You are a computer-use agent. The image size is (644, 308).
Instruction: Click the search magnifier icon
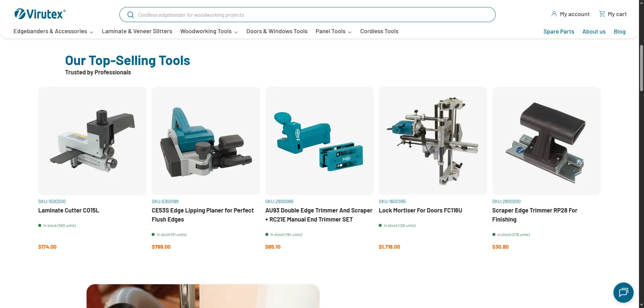point(130,15)
